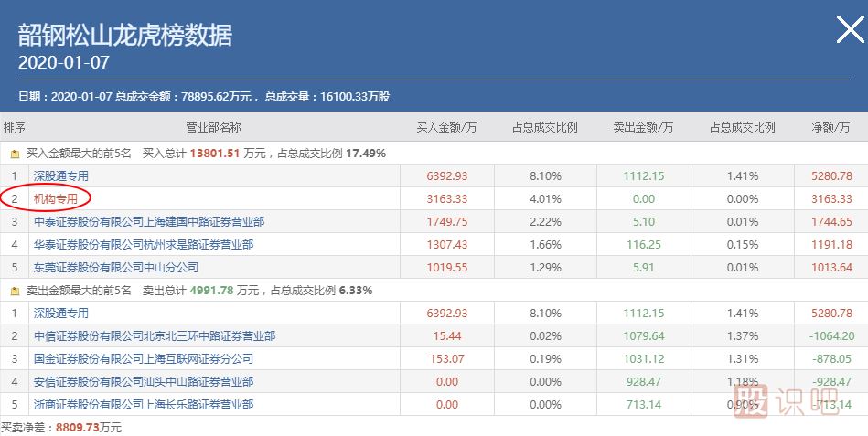Click the 韶钢松山龙虎榜数据 title text
The image size is (868, 436).
coord(125,36)
